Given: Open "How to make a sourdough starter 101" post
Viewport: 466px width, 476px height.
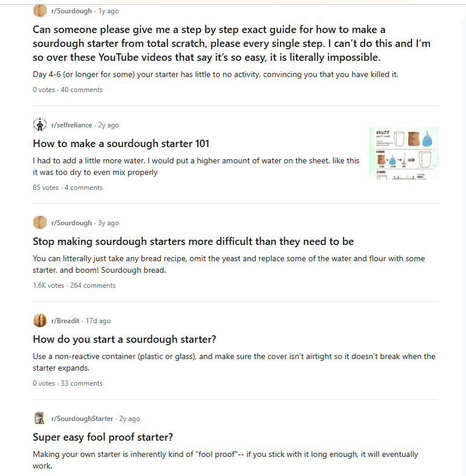Looking at the screenshot, I should 121,144.
